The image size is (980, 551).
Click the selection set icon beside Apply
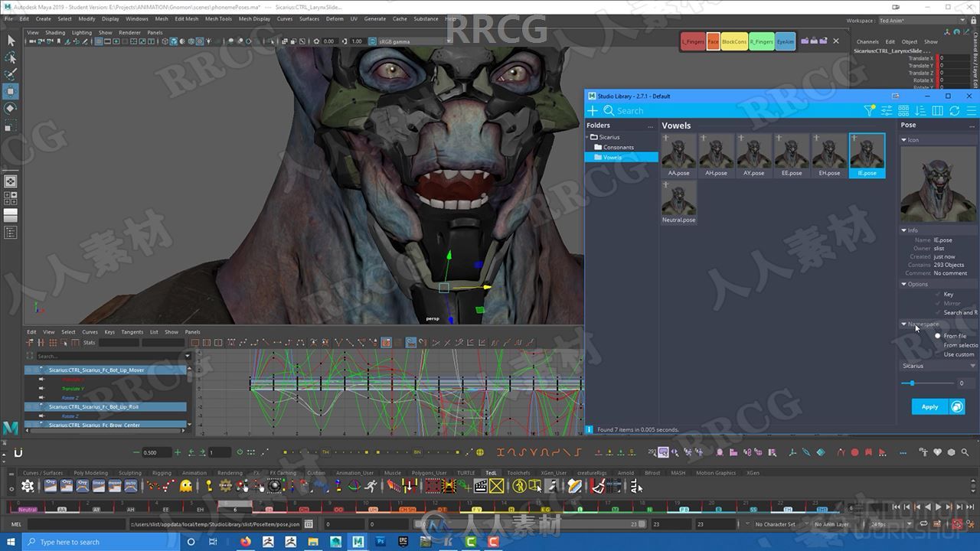957,406
